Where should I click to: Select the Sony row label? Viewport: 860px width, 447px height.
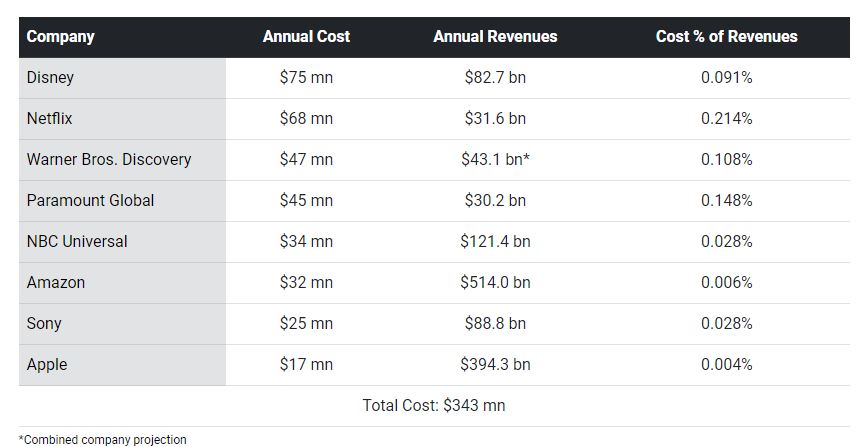point(44,324)
